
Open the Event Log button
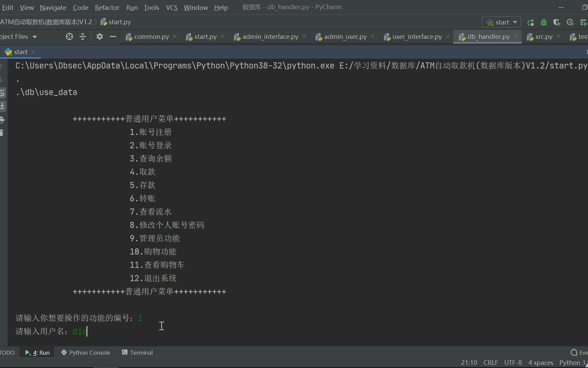[579, 353]
